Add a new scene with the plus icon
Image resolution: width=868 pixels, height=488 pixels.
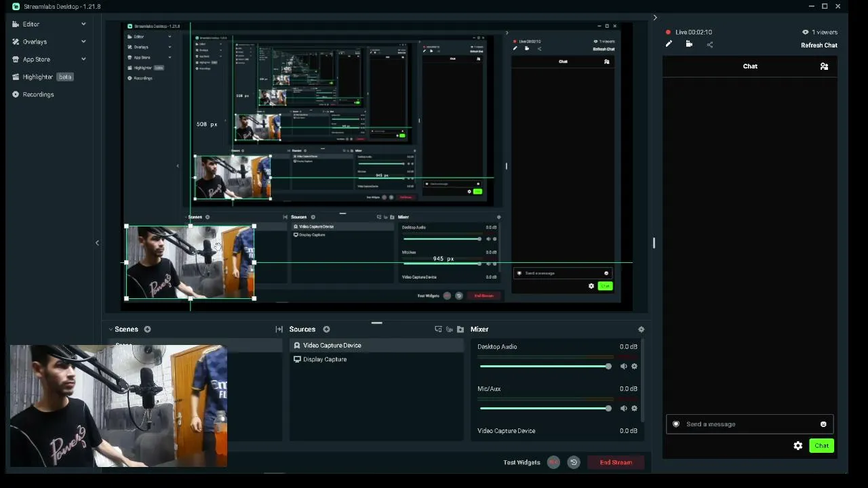click(147, 329)
